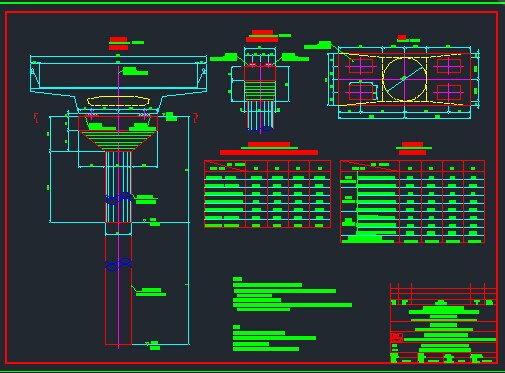The image size is (505, 373).
Task: Select the large yellow circle in plan view
Action: click(x=404, y=79)
